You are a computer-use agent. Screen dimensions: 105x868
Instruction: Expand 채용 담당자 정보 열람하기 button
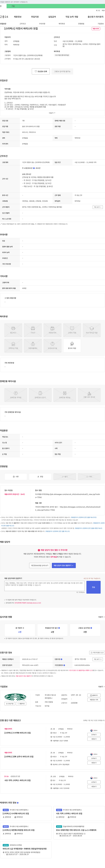(64, 565)
